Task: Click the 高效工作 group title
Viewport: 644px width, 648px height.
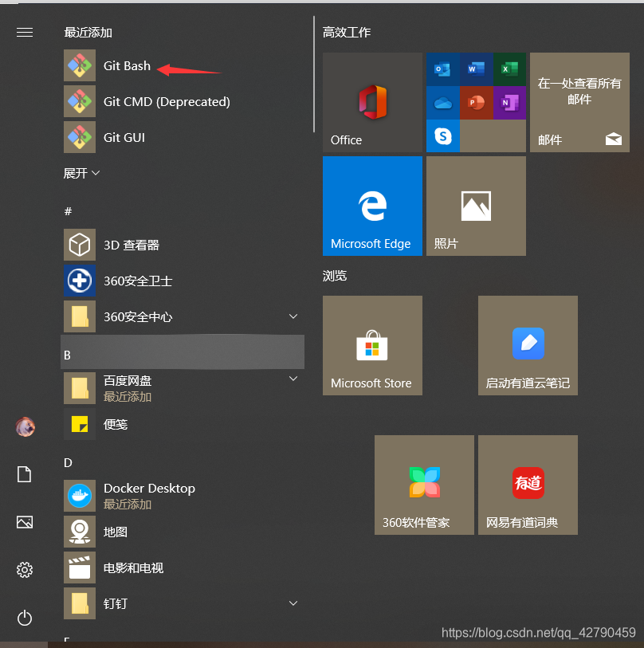Action: pyautogui.click(x=347, y=32)
